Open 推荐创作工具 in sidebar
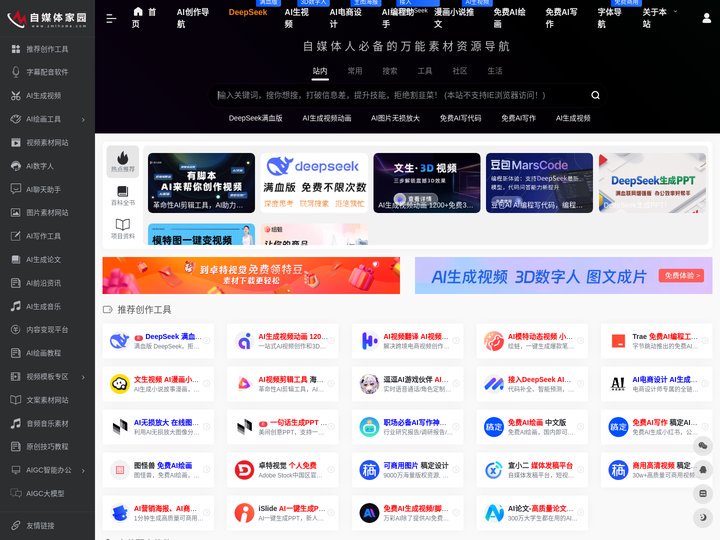The width and height of the screenshot is (720, 540). (x=47, y=49)
